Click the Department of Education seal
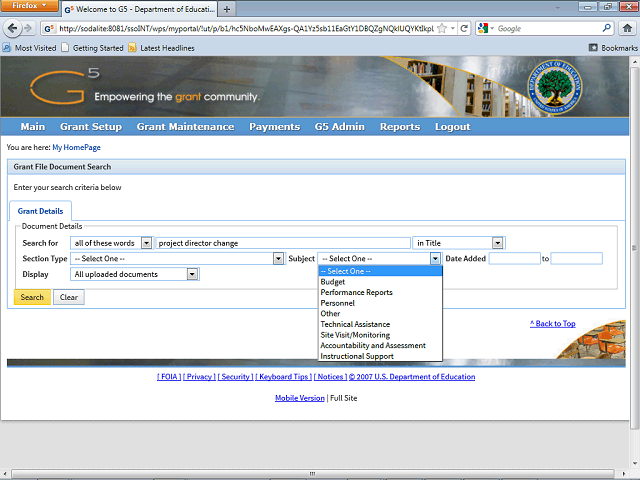Viewport: 640px width, 480px height. tap(555, 87)
